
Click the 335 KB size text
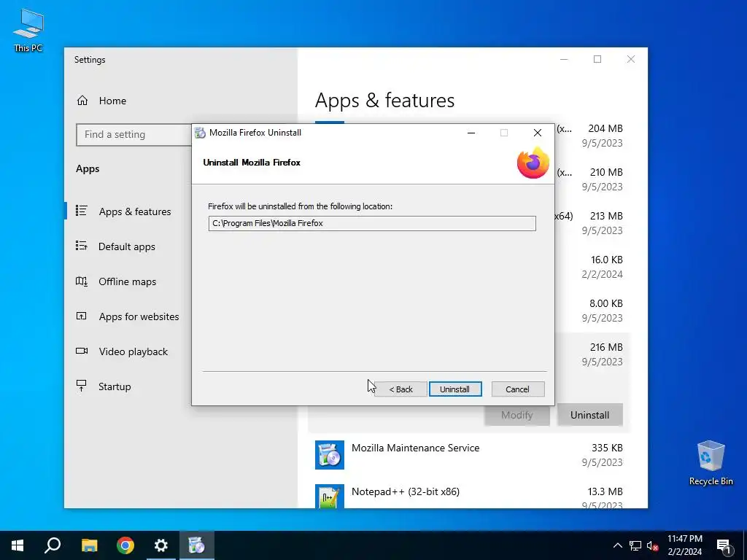coord(607,448)
